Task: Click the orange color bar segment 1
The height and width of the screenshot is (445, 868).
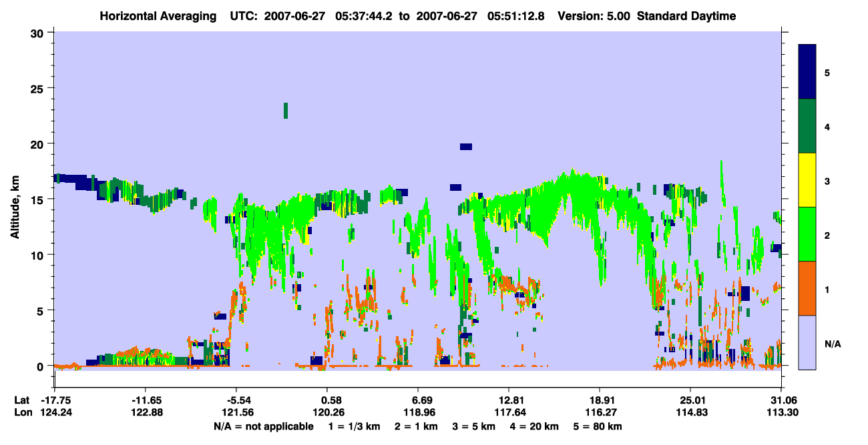Action: pyautogui.click(x=807, y=288)
